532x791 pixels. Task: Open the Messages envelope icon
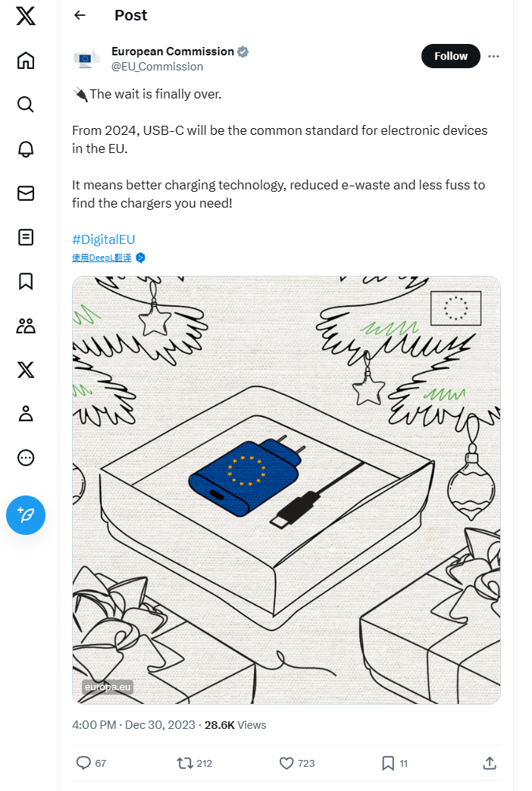point(26,193)
